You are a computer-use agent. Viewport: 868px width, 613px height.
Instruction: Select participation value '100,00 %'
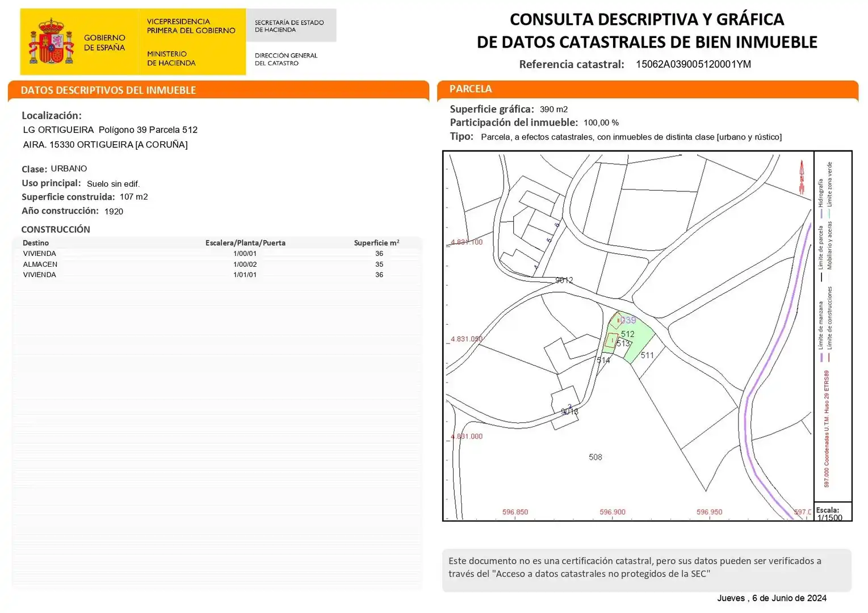(601, 123)
